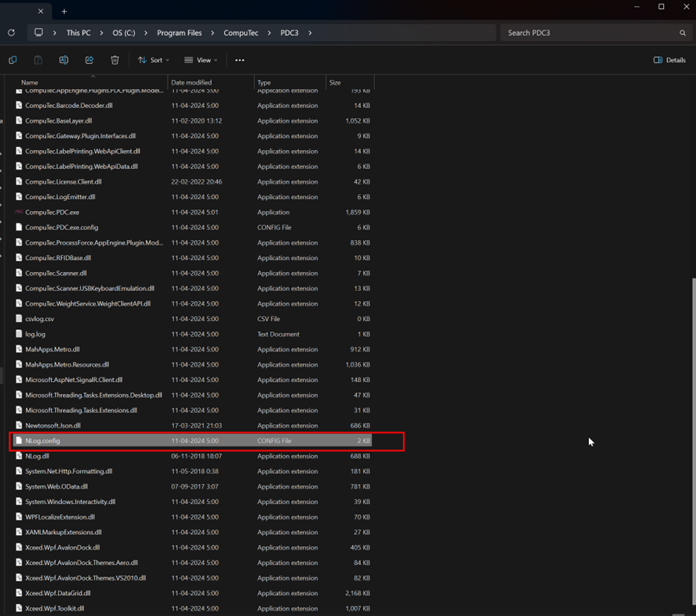Click the chevron after PDC3 breadcrumb
The height and width of the screenshot is (616, 696).
(x=309, y=33)
